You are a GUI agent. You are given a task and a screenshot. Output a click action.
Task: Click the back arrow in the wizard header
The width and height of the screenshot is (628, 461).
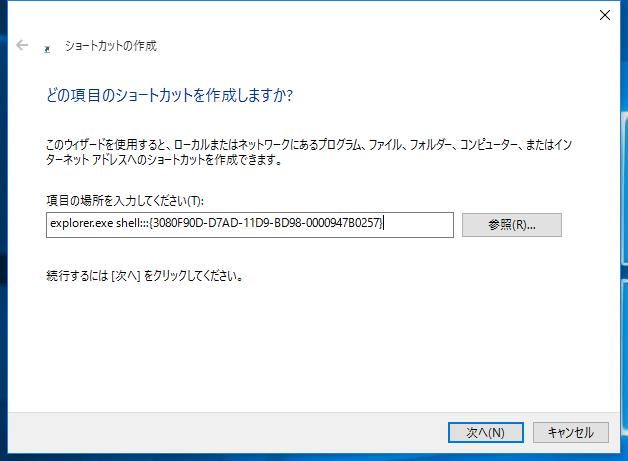click(22, 46)
